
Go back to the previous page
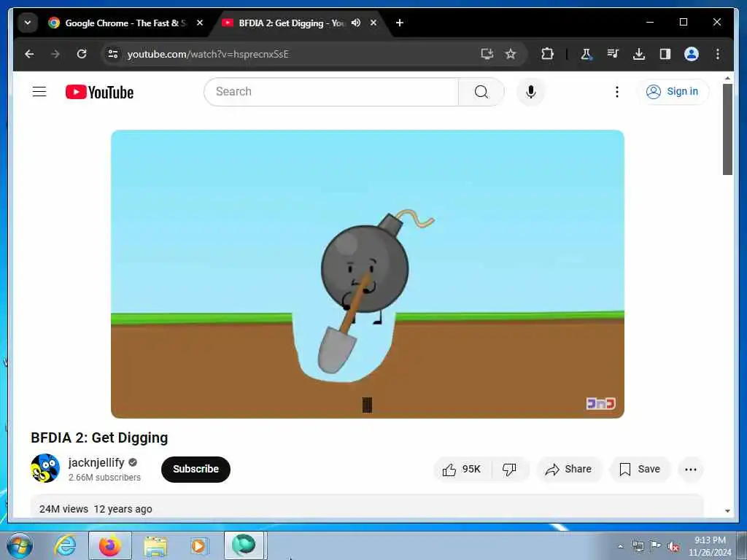(29, 54)
